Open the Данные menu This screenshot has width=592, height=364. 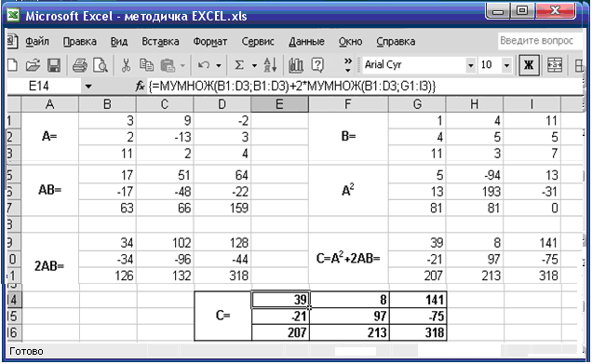pos(306,41)
